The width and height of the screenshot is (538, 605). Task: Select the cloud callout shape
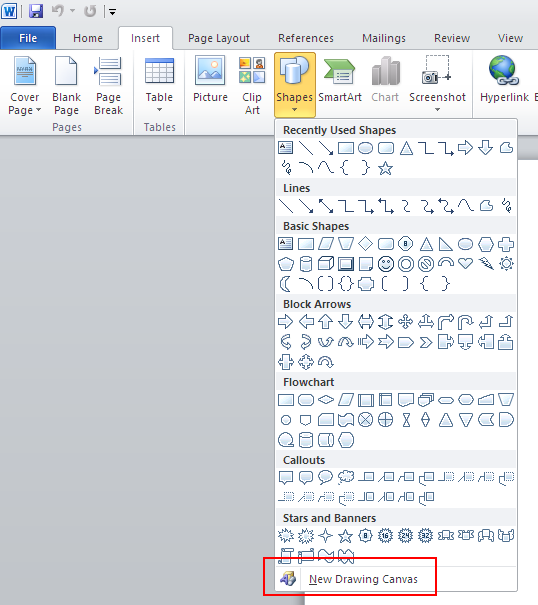(346, 477)
